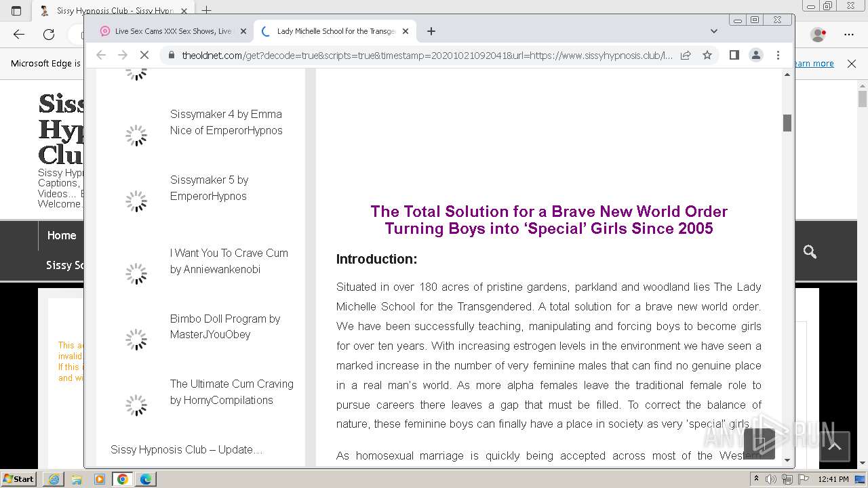This screenshot has height=488, width=868.
Task: Click loading thumbnail beside Sissymaker 4
Action: pyautogui.click(x=136, y=136)
